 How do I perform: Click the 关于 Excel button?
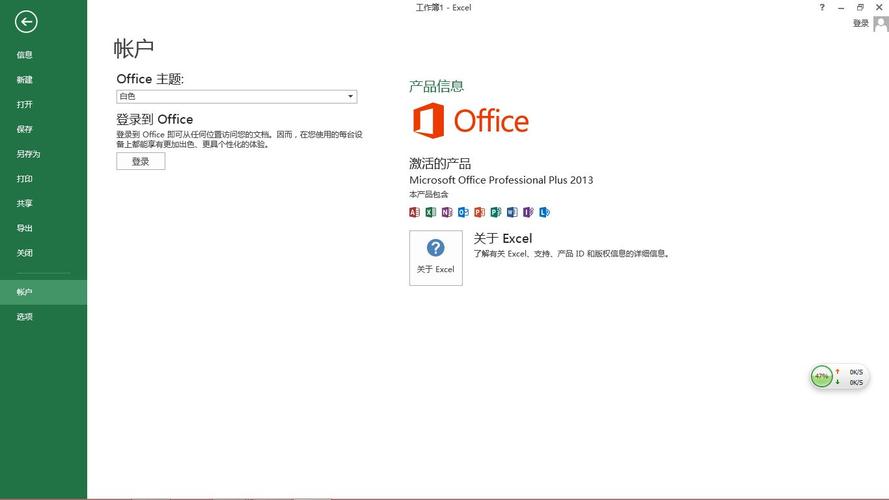click(x=435, y=258)
